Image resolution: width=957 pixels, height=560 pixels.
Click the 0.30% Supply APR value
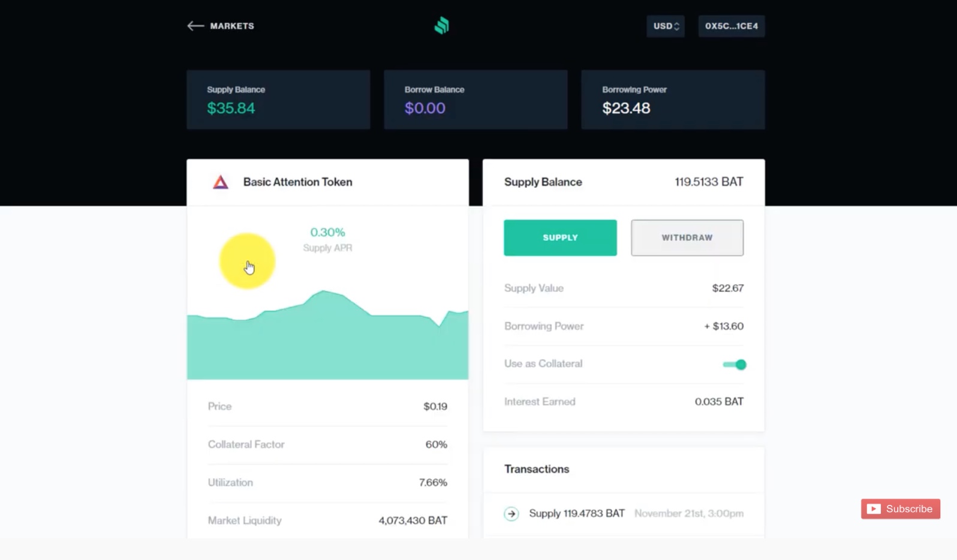pyautogui.click(x=327, y=232)
